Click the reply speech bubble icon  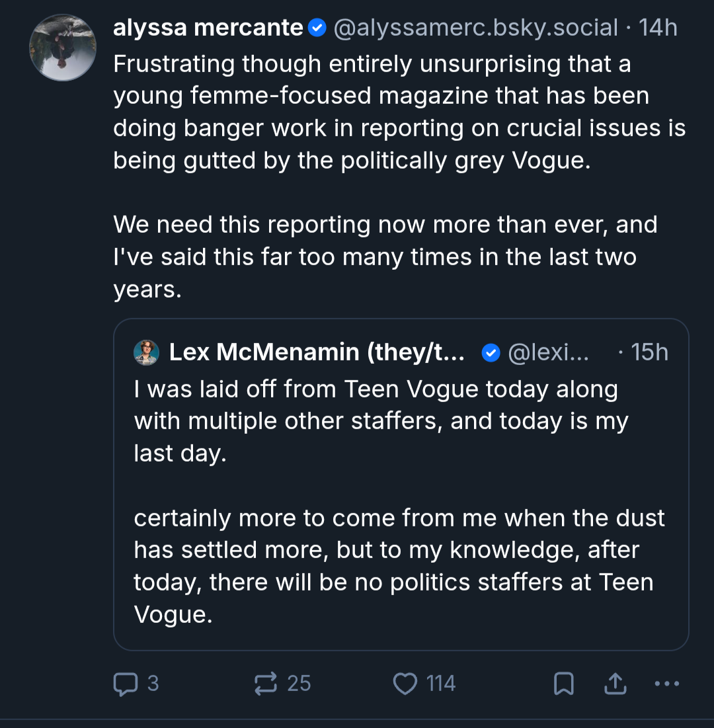point(126,684)
